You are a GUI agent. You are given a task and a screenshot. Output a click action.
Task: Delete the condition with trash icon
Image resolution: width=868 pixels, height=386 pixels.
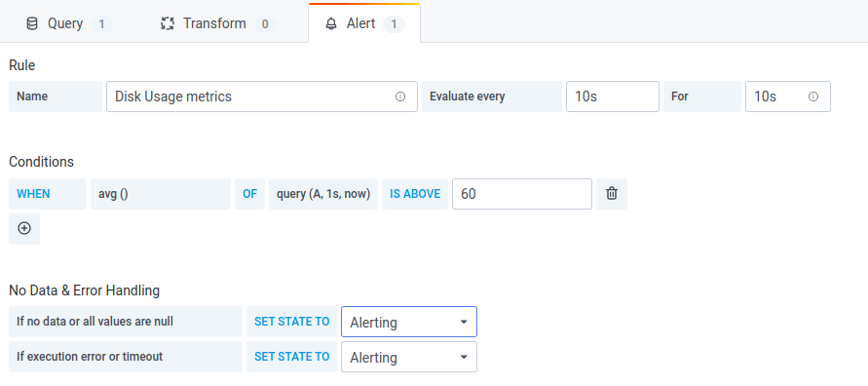pyautogui.click(x=612, y=194)
